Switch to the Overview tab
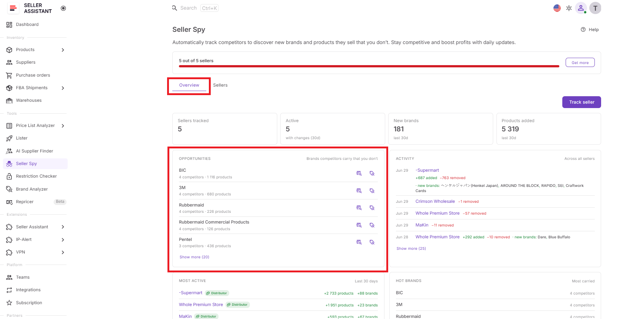 189,85
